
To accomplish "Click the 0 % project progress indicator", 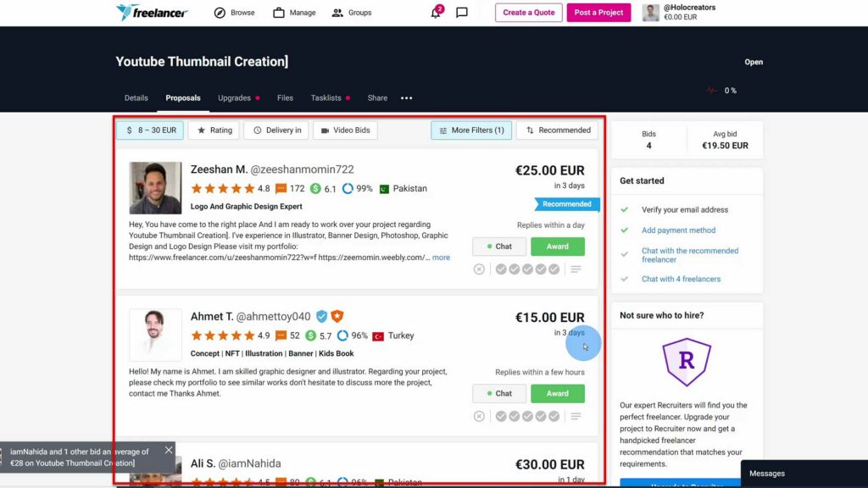I will (x=722, y=90).
